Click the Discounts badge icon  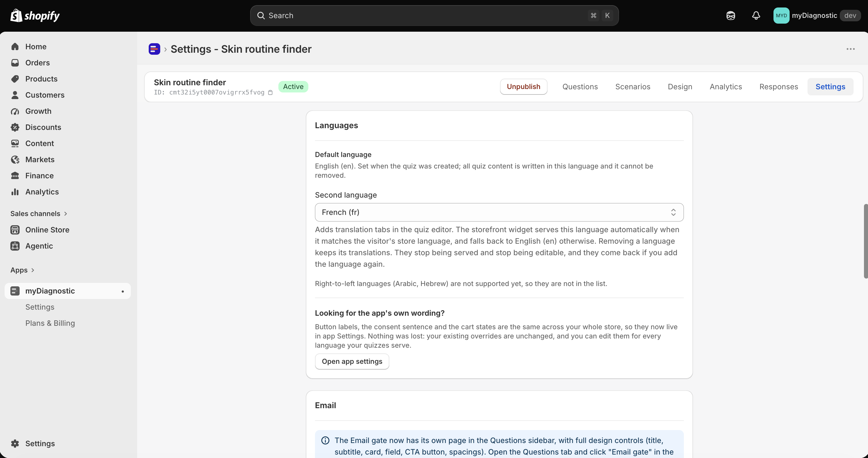(x=15, y=127)
